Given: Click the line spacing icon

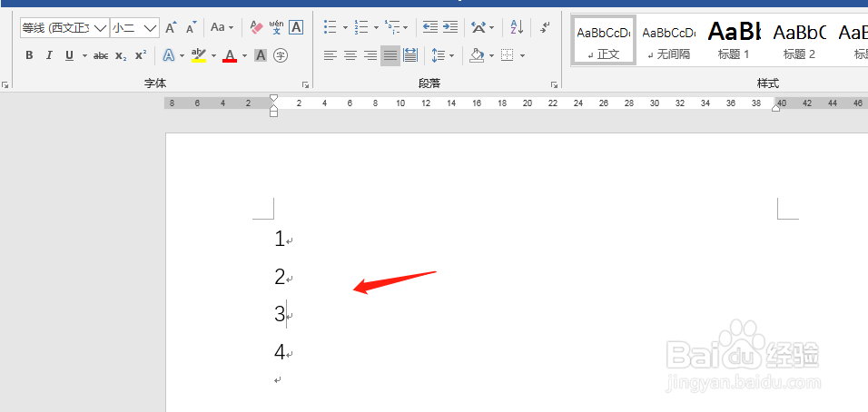Looking at the screenshot, I should point(439,55).
